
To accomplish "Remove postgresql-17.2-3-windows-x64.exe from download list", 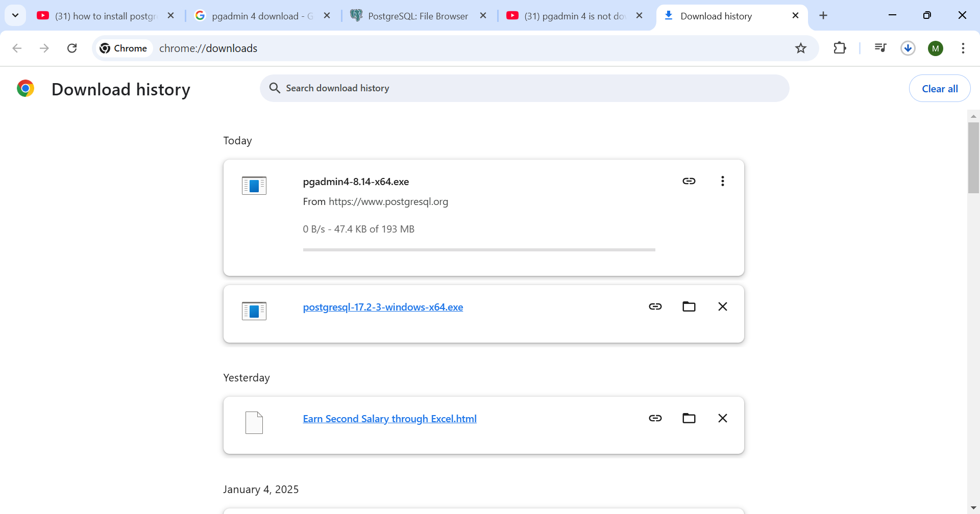I will click(x=722, y=306).
